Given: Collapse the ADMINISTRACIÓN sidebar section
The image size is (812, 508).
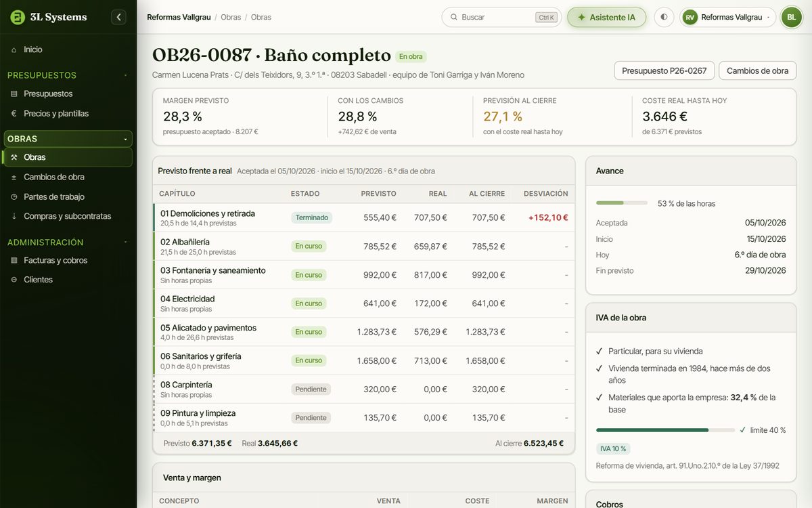Looking at the screenshot, I should click(126, 242).
